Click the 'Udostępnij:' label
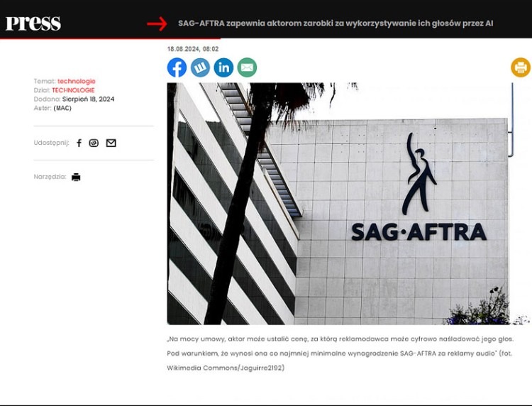This screenshot has width=532, height=406. tap(51, 143)
